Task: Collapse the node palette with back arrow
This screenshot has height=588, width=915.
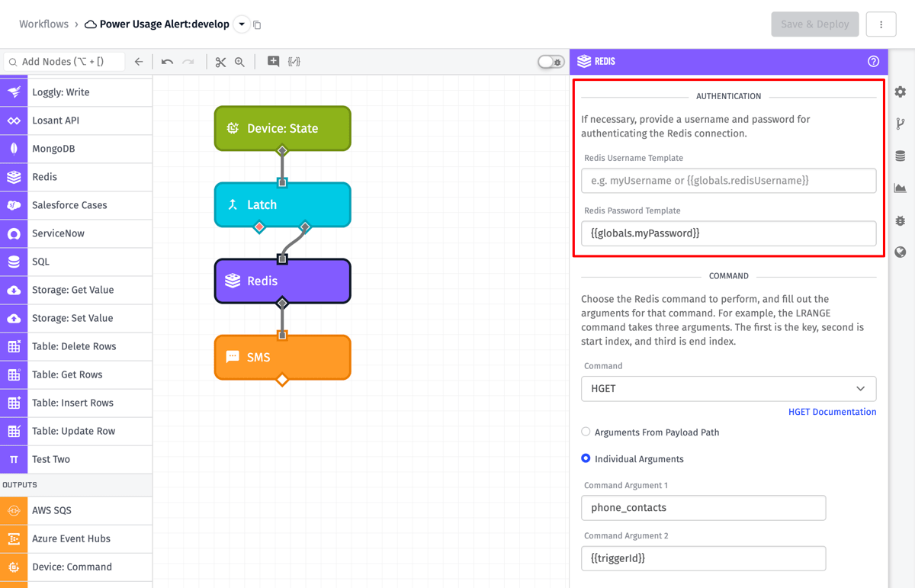Action: point(139,62)
